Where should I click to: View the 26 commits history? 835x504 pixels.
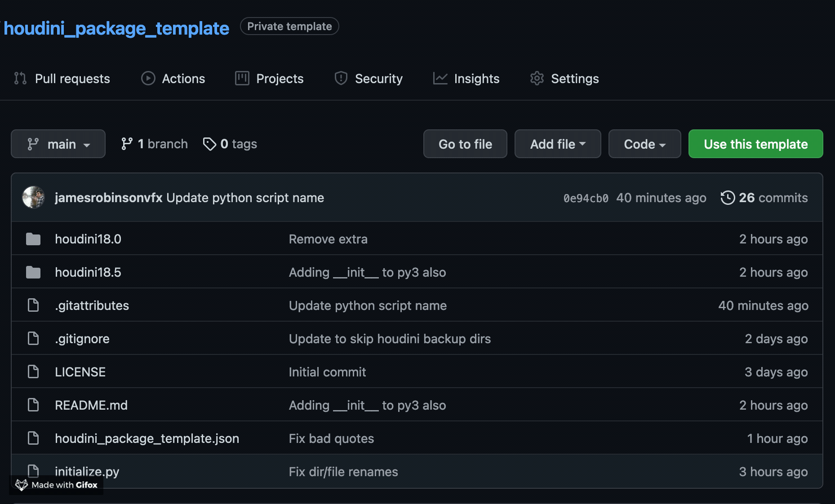764,198
